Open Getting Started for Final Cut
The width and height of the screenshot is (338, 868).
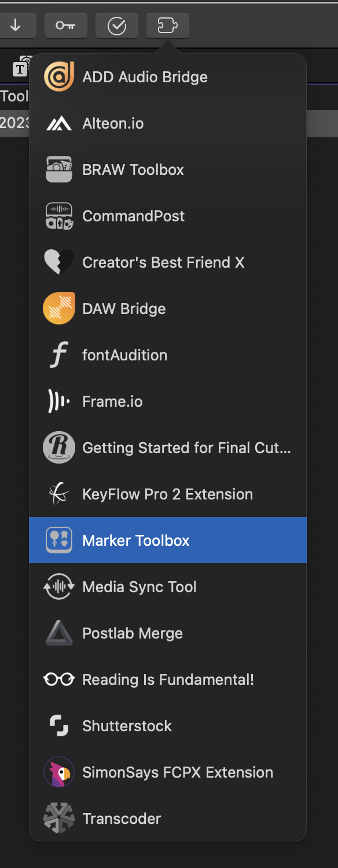tap(168, 448)
